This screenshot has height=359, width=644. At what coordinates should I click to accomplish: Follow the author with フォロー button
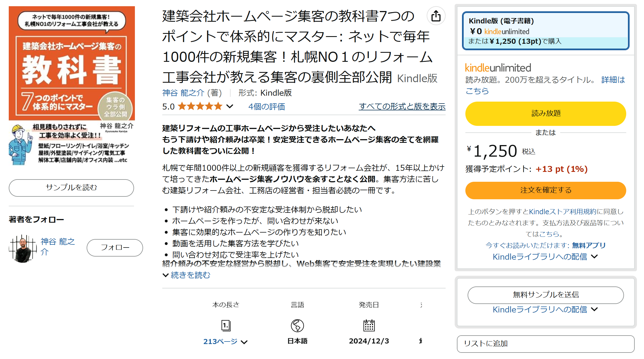[x=115, y=248]
